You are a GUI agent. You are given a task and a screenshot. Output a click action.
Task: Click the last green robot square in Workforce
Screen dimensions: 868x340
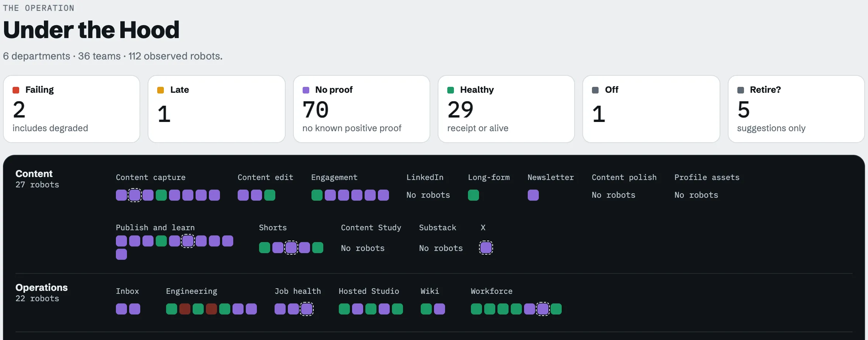pos(556,309)
